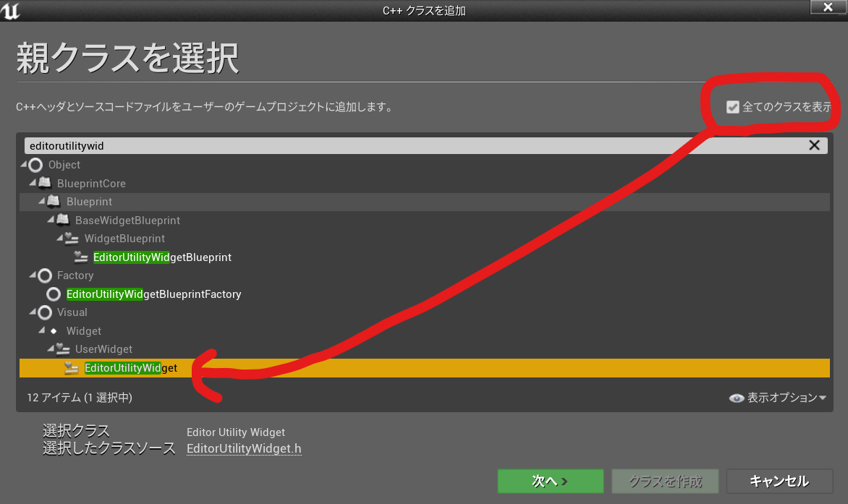Click the Visual class circle icon
The image size is (848, 504).
[x=45, y=312]
